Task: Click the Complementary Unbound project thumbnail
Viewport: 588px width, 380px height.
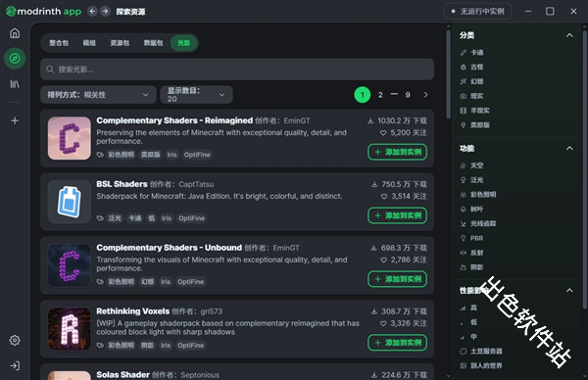Action: pos(70,265)
